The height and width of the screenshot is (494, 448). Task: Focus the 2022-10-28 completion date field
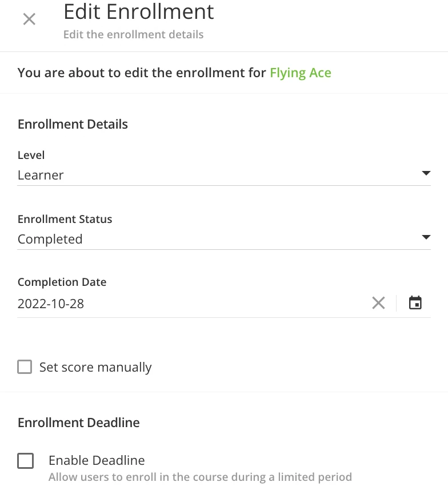[x=171, y=304]
